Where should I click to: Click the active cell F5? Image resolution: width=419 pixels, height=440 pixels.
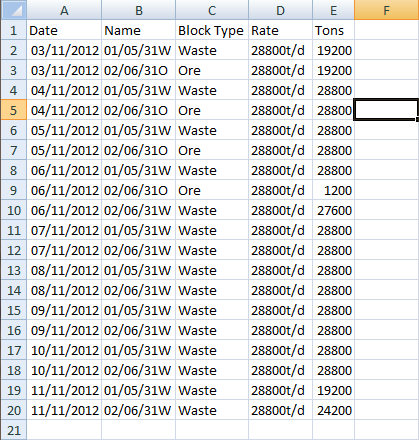[386, 110]
